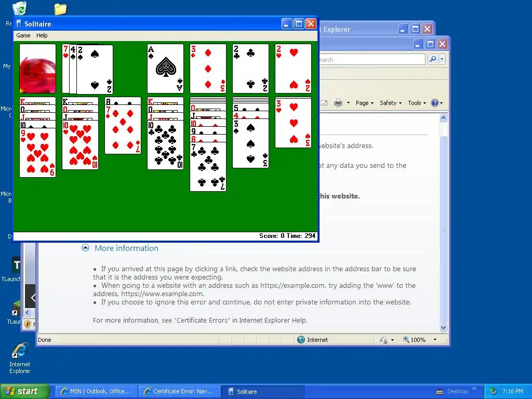
Task: Click the Print icon in IE toolbar
Action: [x=338, y=103]
